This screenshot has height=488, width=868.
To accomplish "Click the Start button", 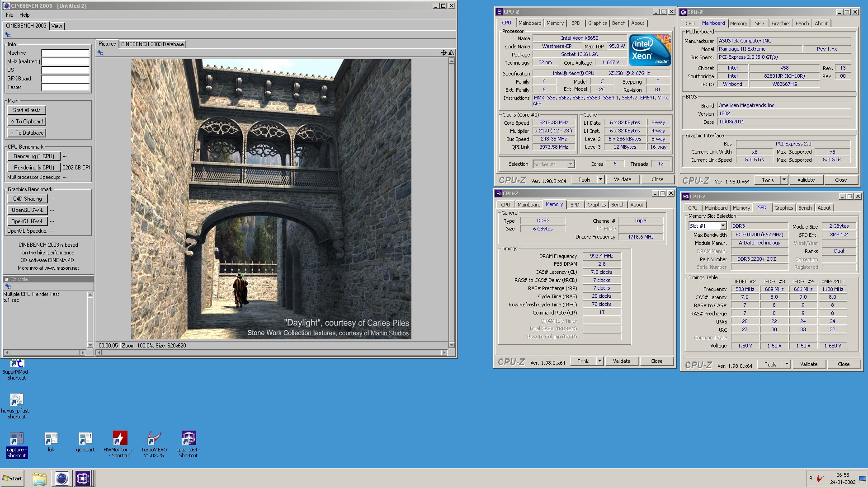I will (x=13, y=479).
